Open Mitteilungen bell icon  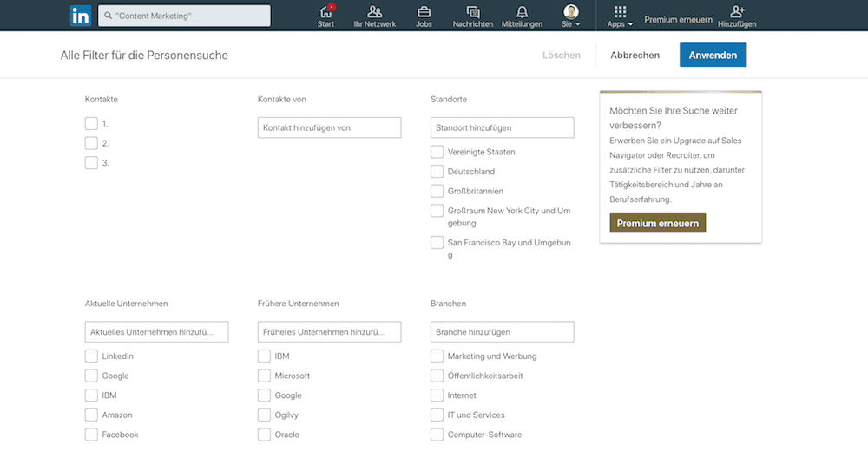tap(522, 11)
